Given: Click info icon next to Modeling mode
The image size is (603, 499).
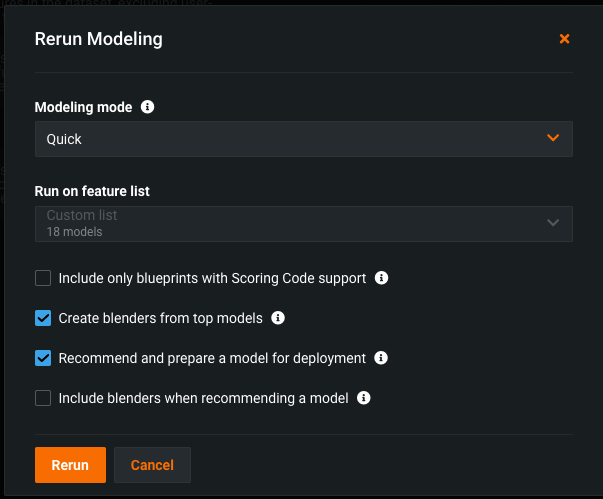Looking at the screenshot, I should point(148,106).
